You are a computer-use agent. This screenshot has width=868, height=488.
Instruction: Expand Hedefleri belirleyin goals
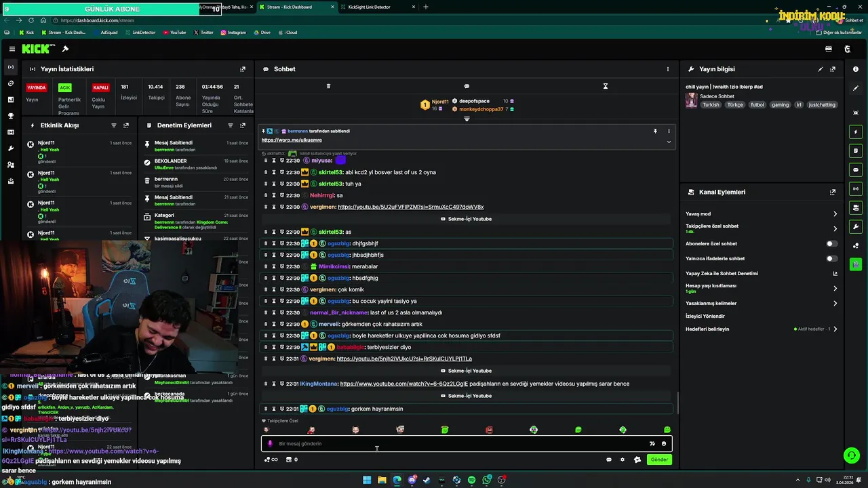835,329
